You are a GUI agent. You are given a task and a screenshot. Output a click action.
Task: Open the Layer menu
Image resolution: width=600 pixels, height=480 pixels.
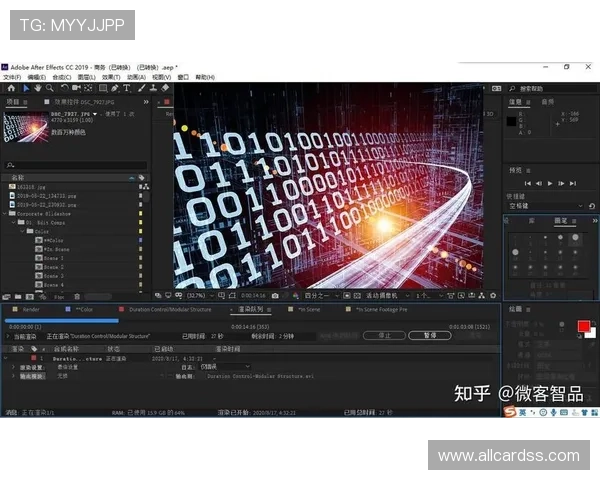click(x=86, y=77)
